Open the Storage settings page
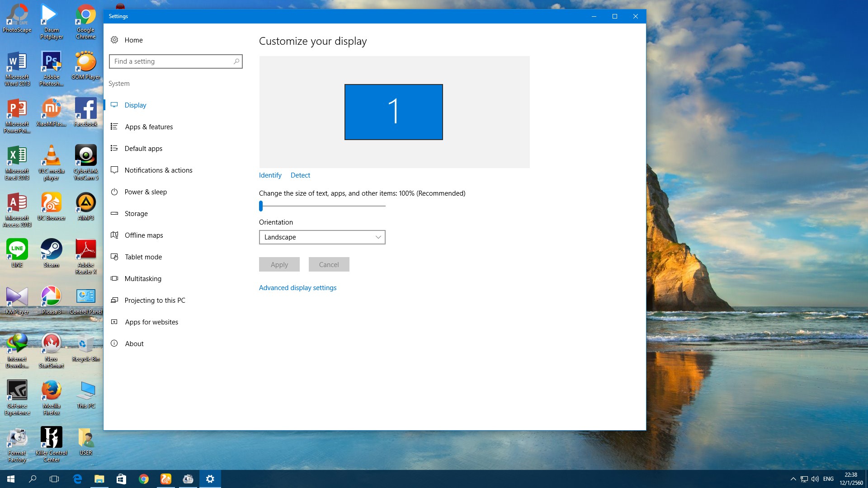 click(136, 214)
